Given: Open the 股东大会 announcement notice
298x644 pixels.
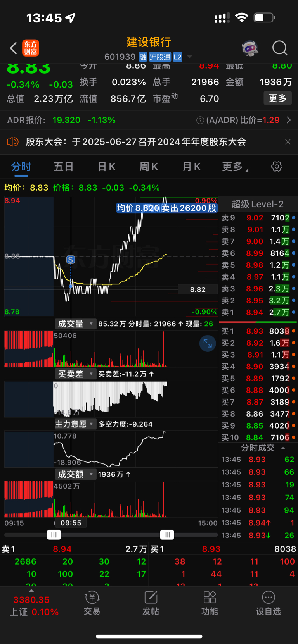Looking at the screenshot, I should [136, 142].
